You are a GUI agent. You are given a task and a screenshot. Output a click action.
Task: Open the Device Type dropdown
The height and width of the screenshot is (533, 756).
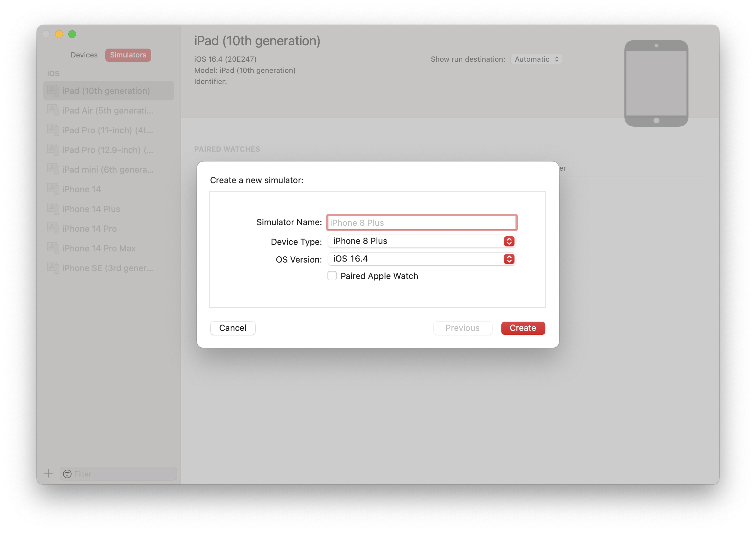421,241
